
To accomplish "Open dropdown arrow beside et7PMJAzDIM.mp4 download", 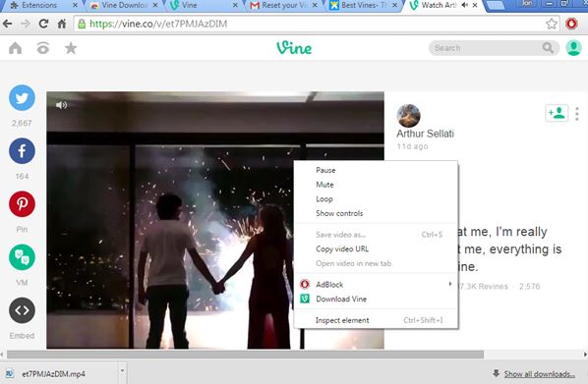I will (122, 371).
